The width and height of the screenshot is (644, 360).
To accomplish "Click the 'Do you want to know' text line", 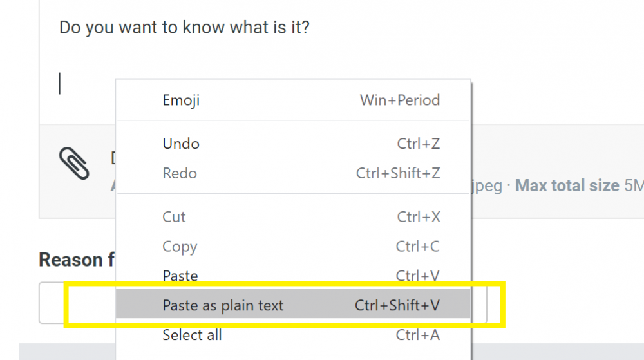I will (184, 28).
